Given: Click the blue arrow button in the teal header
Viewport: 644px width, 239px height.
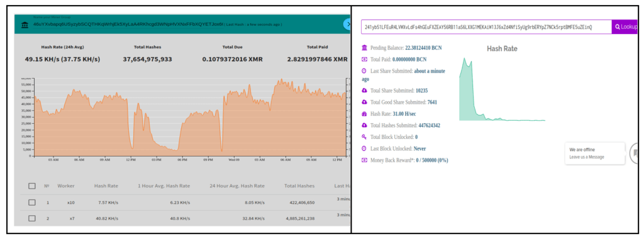Looking at the screenshot, I should click(347, 25).
